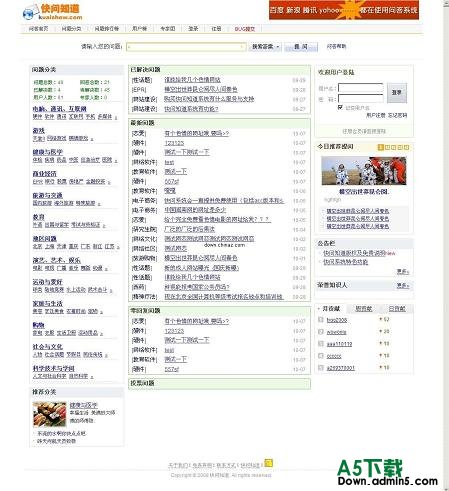Open the astronaut photo in recommended questions
449x491 pixels.
pos(364,171)
